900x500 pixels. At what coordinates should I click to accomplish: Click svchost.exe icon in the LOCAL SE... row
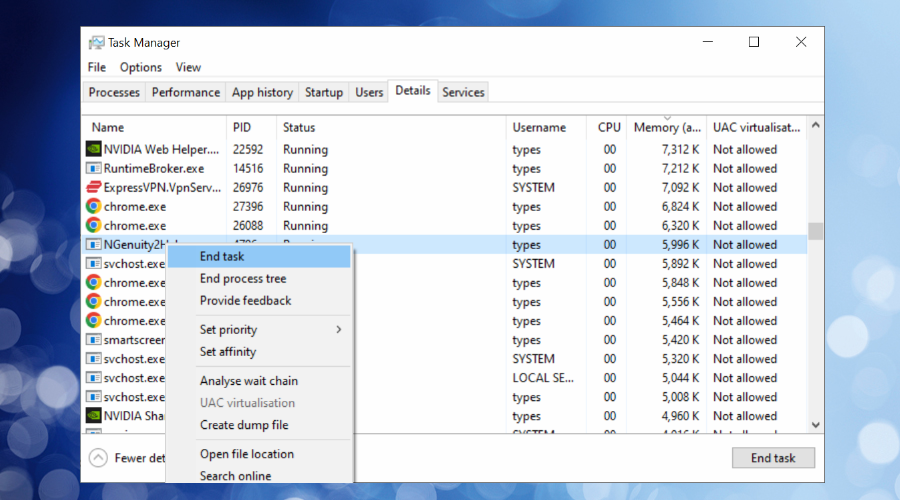point(94,378)
